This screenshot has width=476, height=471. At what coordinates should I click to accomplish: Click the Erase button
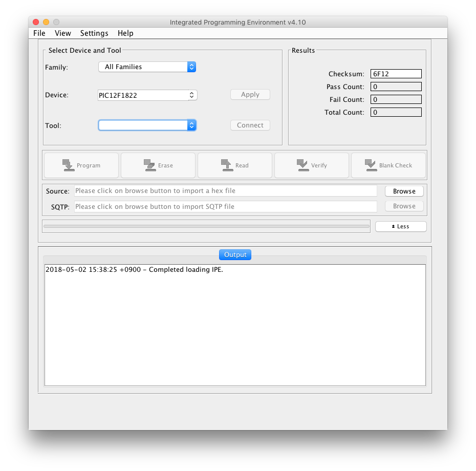[x=158, y=165]
